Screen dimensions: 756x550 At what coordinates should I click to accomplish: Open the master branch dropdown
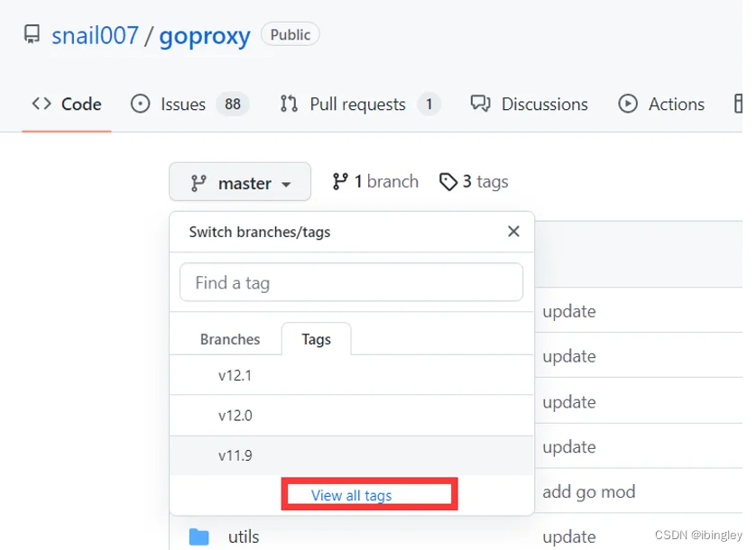[240, 182]
